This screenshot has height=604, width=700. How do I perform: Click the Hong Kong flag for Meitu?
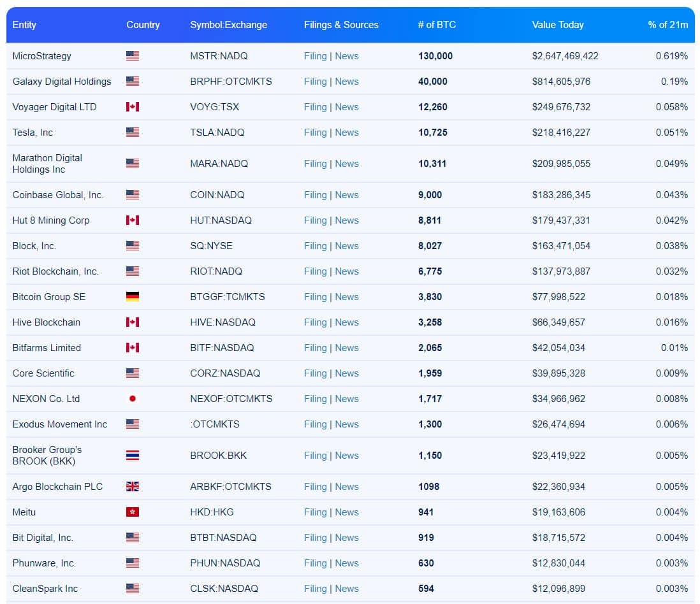[x=133, y=512]
